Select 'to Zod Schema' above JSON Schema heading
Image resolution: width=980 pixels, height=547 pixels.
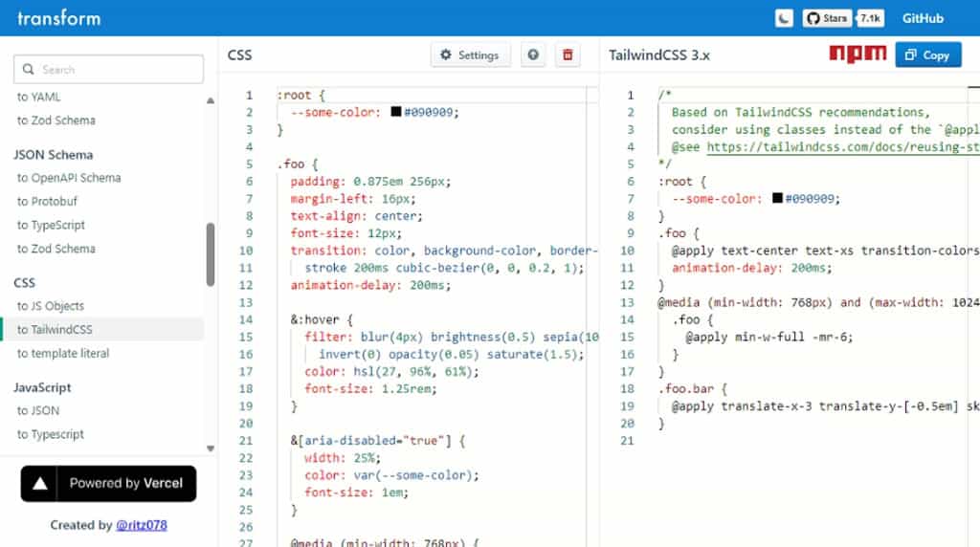coord(56,120)
